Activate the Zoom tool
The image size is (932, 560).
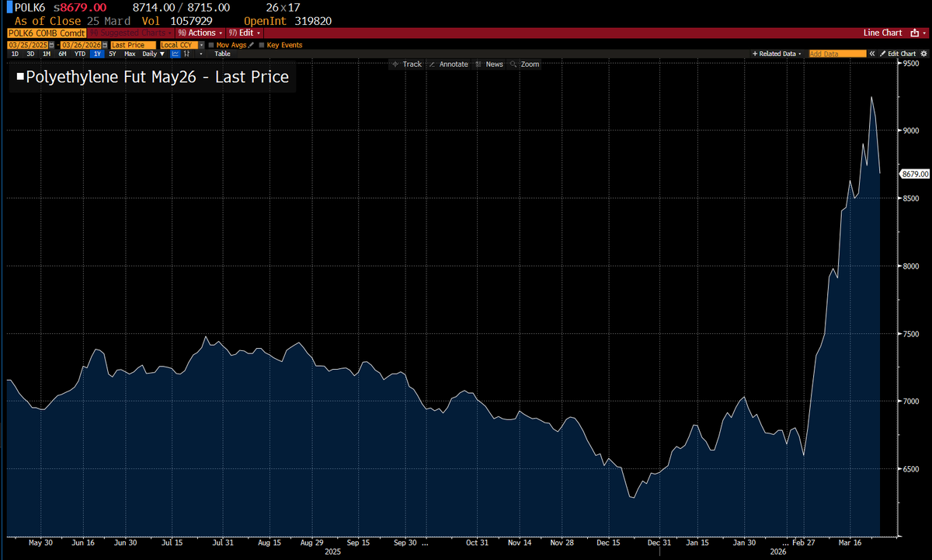(x=524, y=64)
